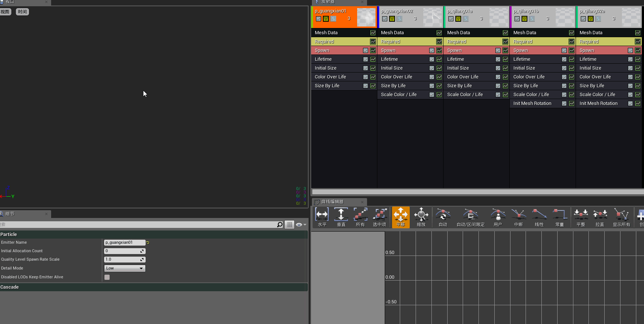Screen dimensions: 644x324
Task: Fit curve editor horizontally (水平)
Action: tap(322, 217)
